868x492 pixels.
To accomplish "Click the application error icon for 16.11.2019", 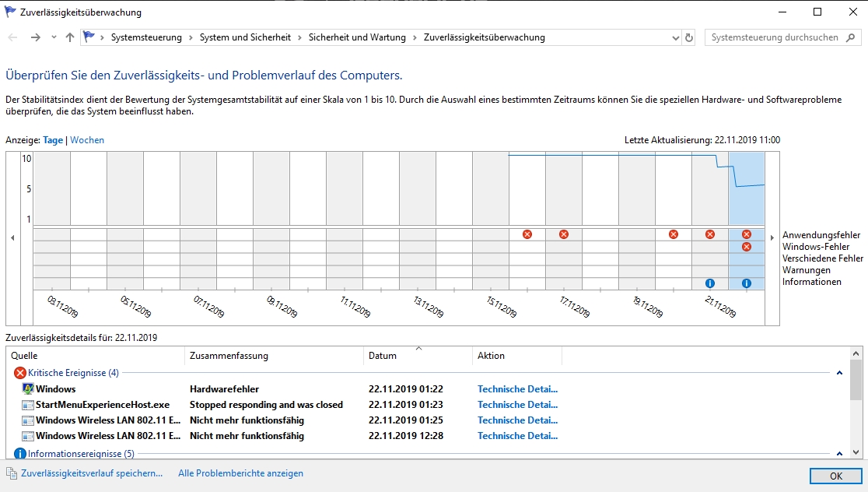I will coord(527,234).
